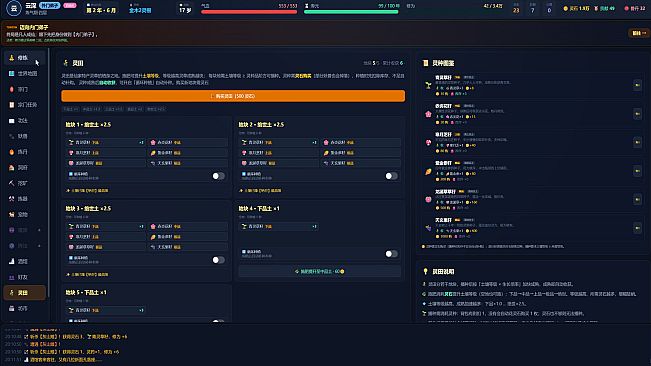The height and width of the screenshot is (366, 651).
Task: Click the red counter showing 22 at top right
Action: [635, 8]
